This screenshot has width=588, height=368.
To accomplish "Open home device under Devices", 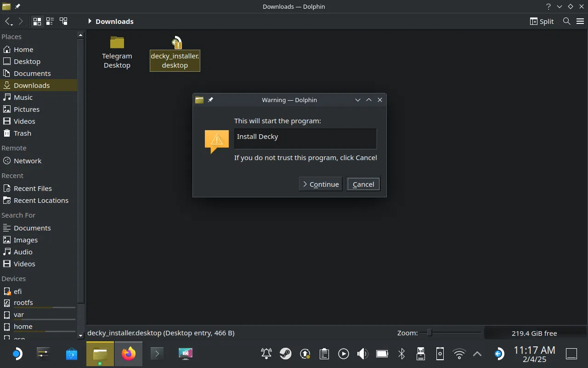I will (39, 327).
